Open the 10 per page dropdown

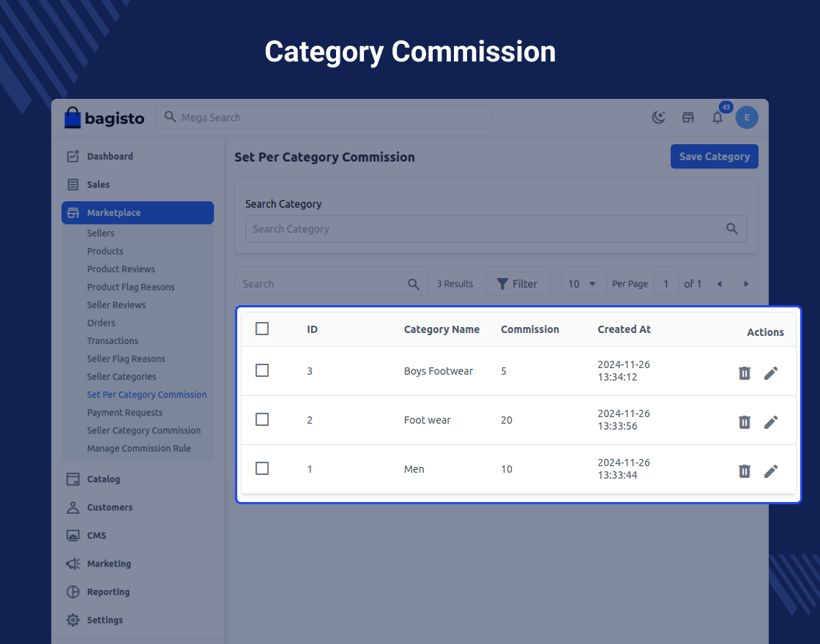[x=584, y=284]
